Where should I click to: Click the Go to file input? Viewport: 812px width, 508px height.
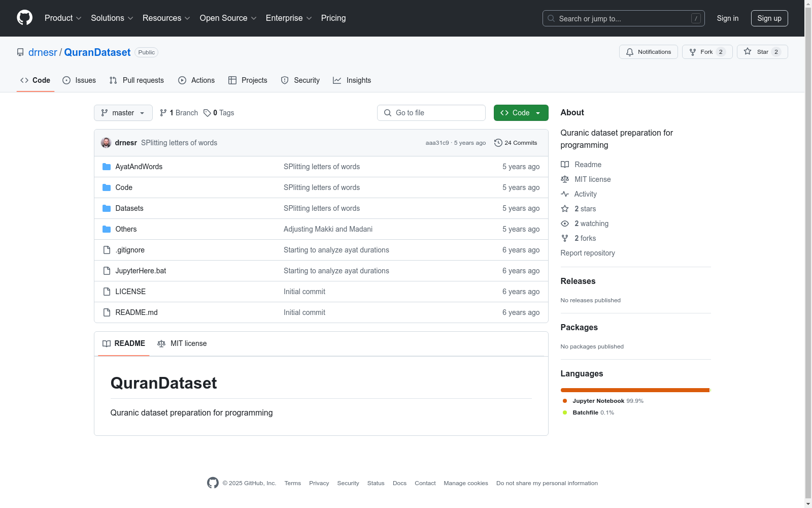tap(431, 113)
